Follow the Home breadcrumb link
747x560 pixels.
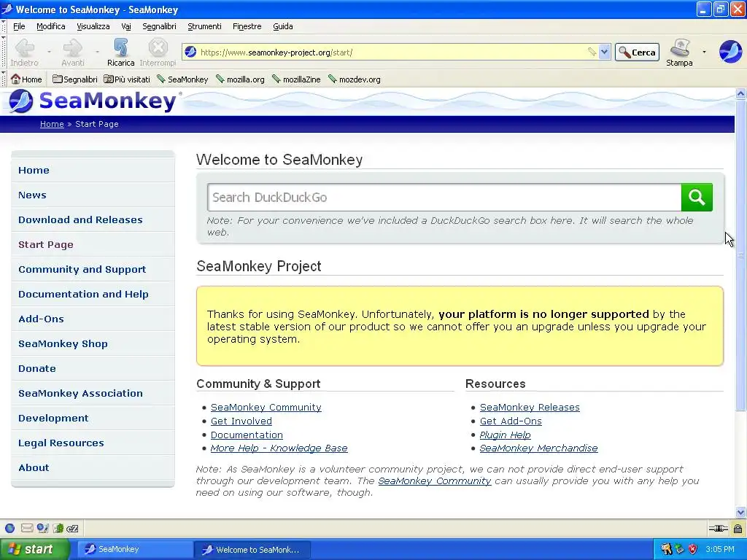(x=52, y=124)
